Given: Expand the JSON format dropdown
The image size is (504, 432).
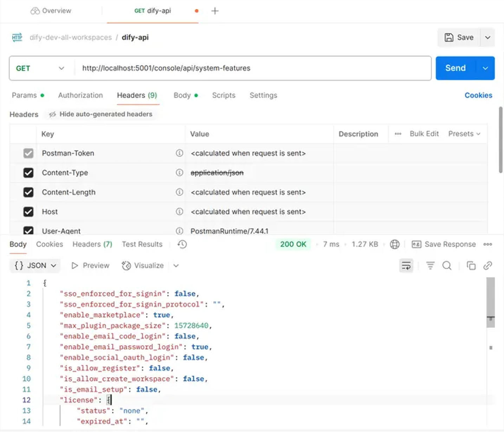Looking at the screenshot, I should pos(35,266).
